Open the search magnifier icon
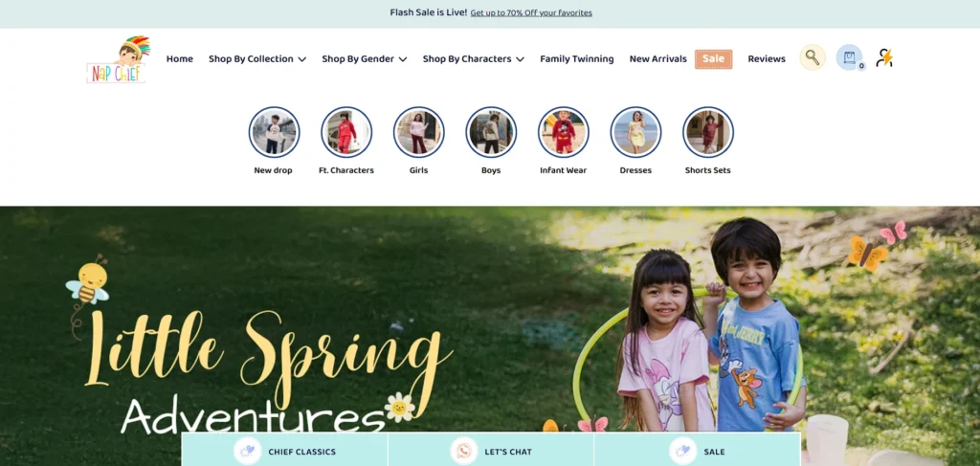This screenshot has width=980, height=466. coord(812,57)
